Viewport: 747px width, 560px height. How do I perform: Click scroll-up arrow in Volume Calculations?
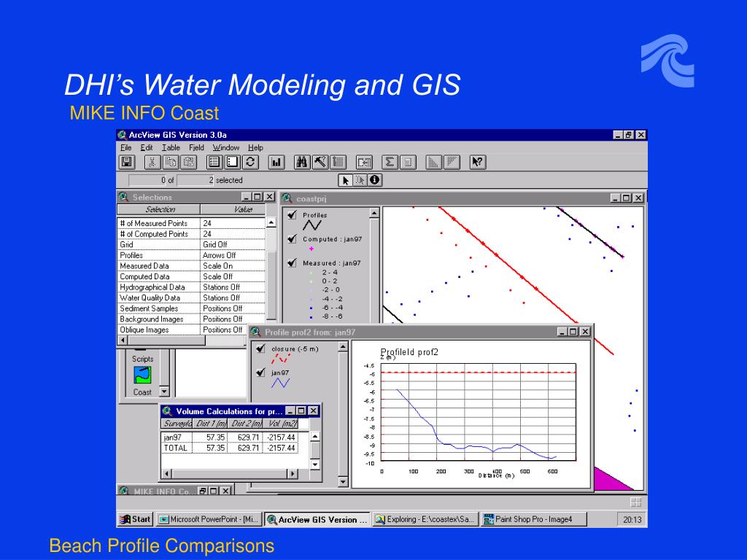click(315, 436)
